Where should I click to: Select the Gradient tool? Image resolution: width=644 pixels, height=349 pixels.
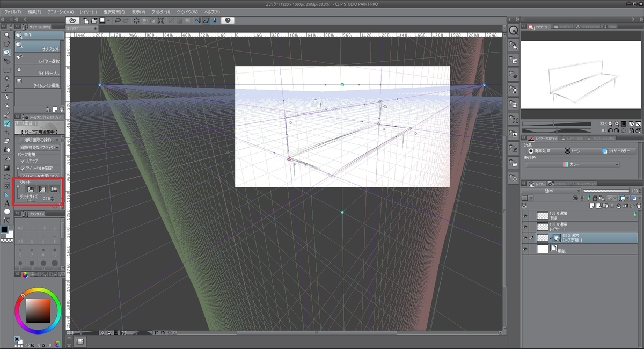coord(7,168)
